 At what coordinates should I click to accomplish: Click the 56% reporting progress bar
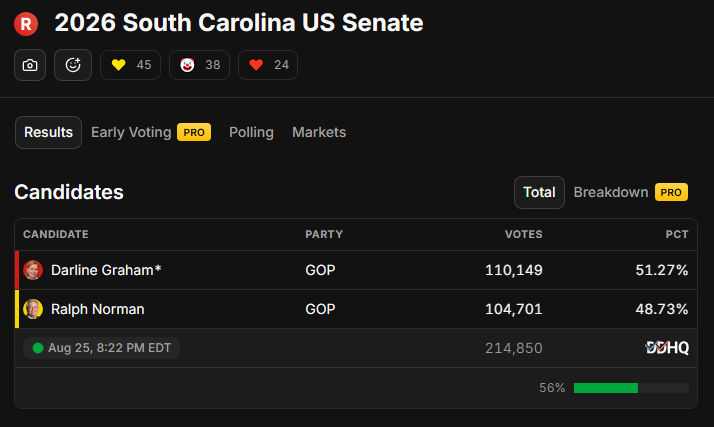(x=631, y=388)
